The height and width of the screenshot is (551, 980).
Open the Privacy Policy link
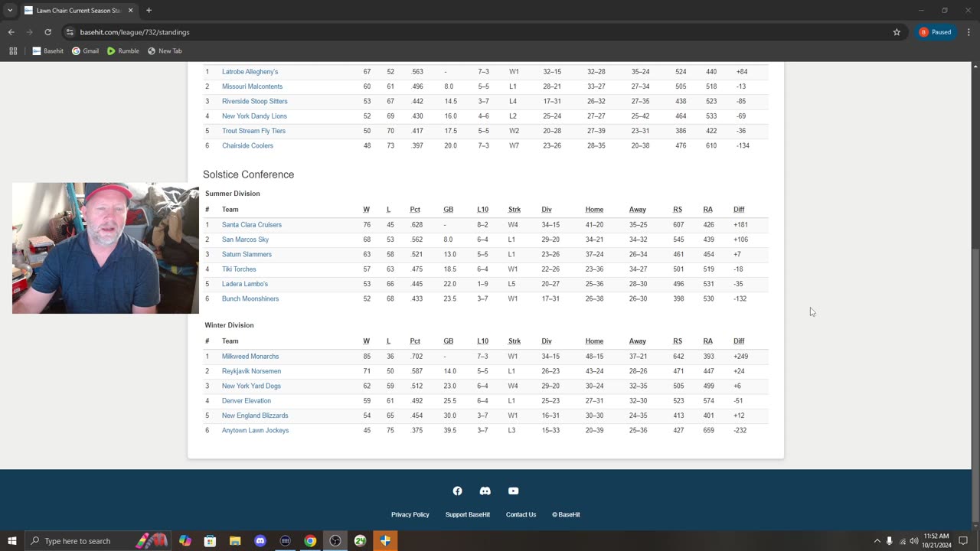click(410, 514)
